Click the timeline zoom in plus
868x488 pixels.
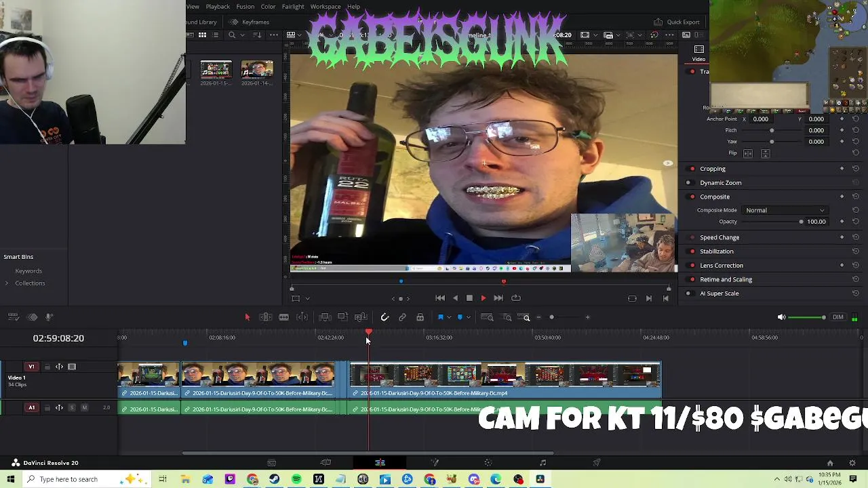[x=587, y=317]
